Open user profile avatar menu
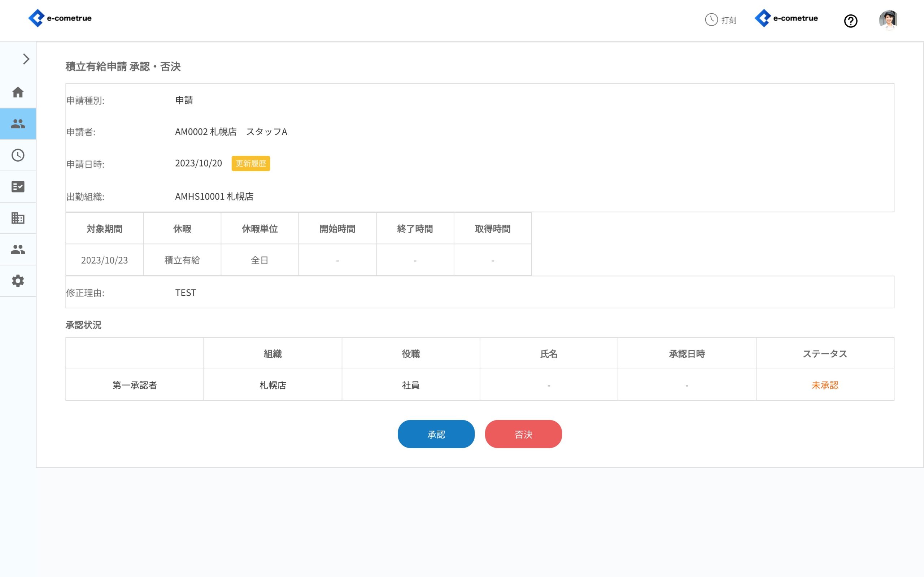The image size is (924, 577). [x=888, y=20]
